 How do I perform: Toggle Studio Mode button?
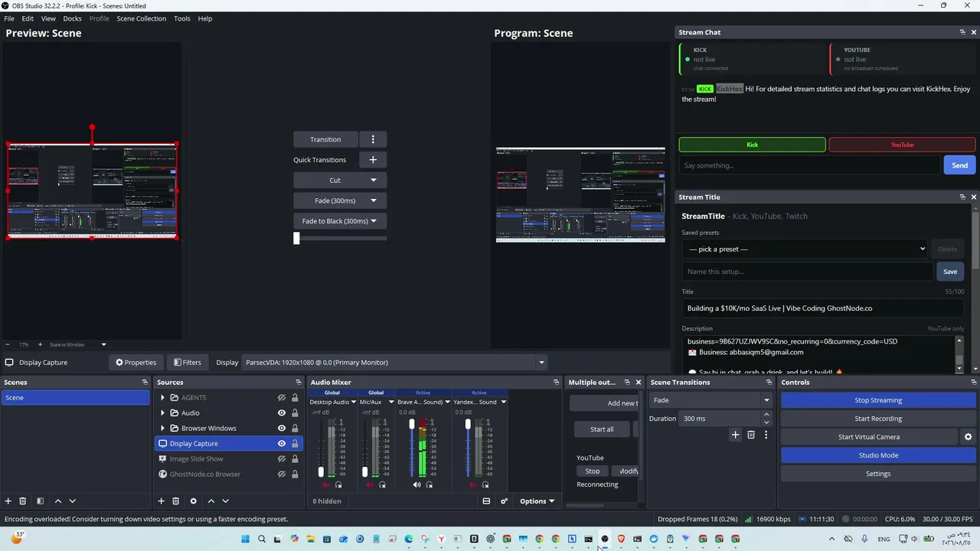point(878,455)
